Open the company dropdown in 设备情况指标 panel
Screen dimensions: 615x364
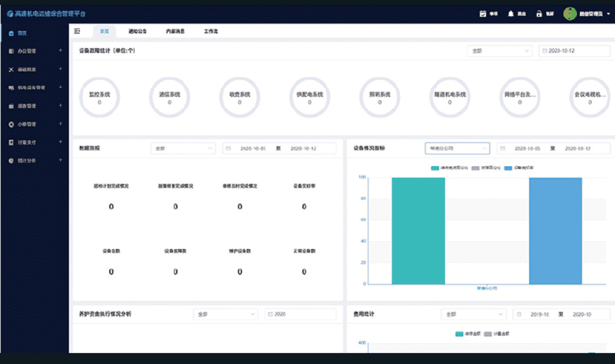coord(457,148)
